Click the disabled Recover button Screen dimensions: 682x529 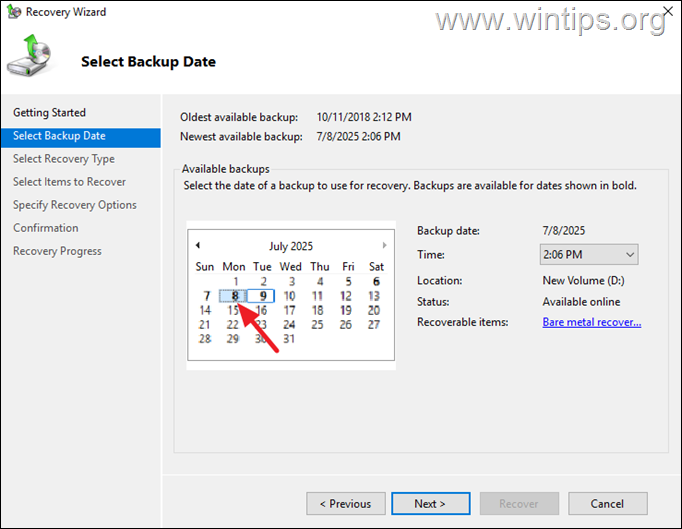(519, 504)
